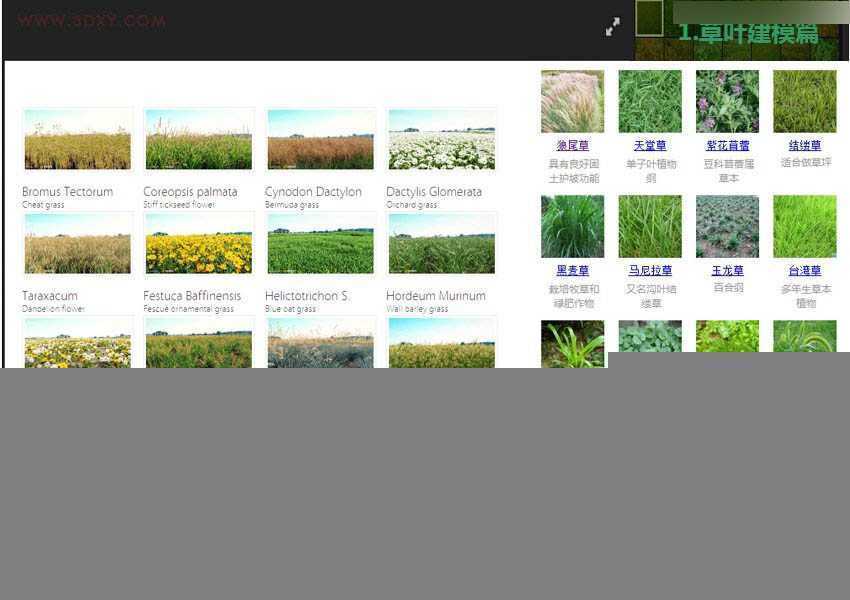850x600 pixels.
Task: Click the description under 结缕草
Action: [x=806, y=163]
